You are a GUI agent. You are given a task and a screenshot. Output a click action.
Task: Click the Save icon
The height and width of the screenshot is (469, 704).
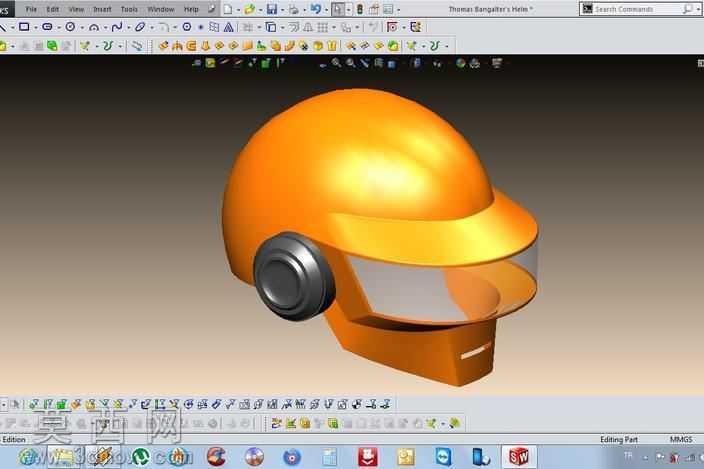pos(272,9)
